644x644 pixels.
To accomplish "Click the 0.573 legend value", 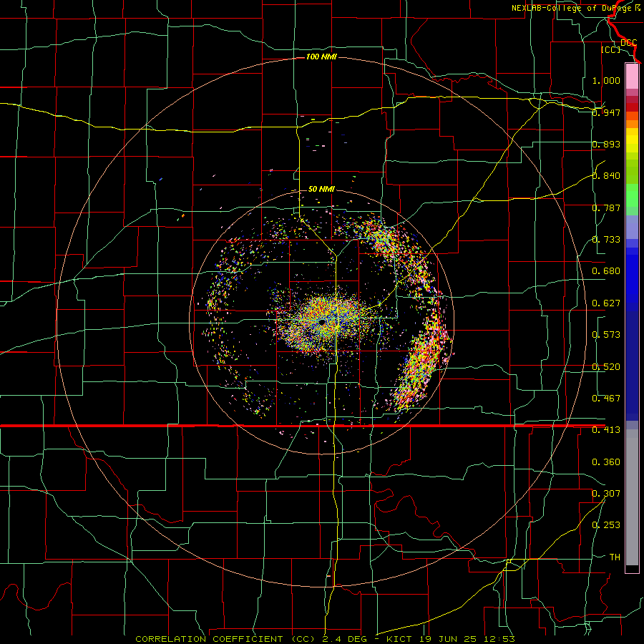I will pos(606,335).
